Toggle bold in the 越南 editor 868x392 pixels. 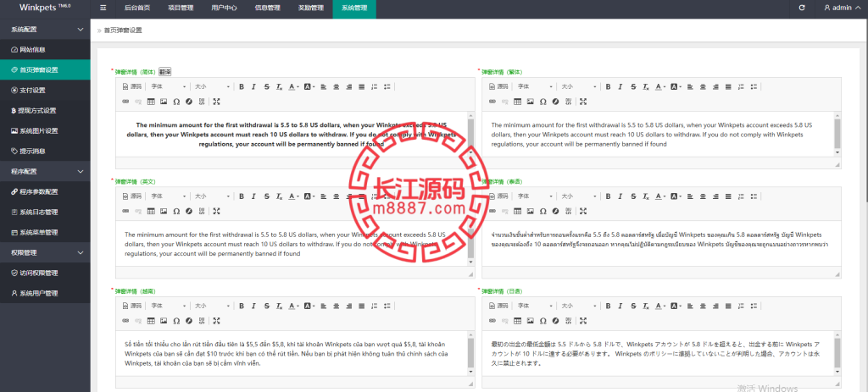(x=242, y=306)
